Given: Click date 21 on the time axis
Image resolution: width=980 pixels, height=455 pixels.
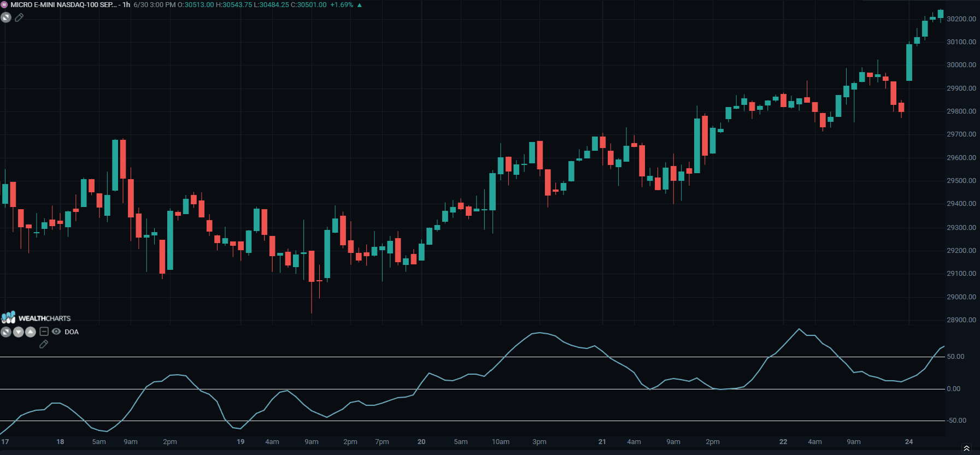Looking at the screenshot, I should (x=602, y=441).
